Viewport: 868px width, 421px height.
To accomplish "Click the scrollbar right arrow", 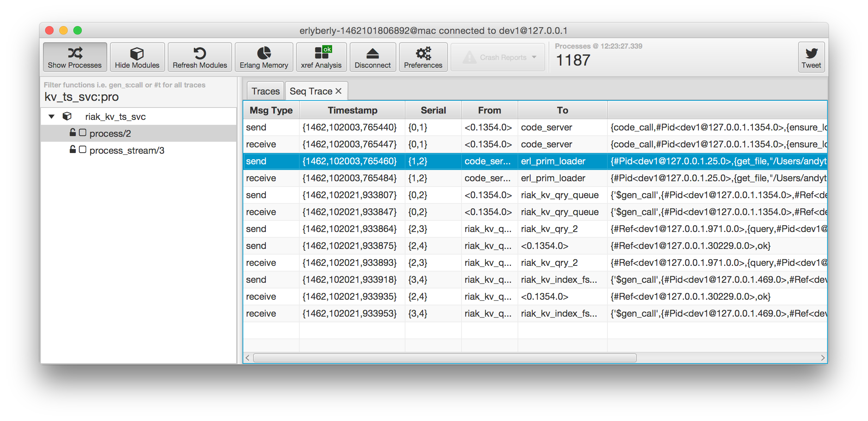I will coord(823,358).
